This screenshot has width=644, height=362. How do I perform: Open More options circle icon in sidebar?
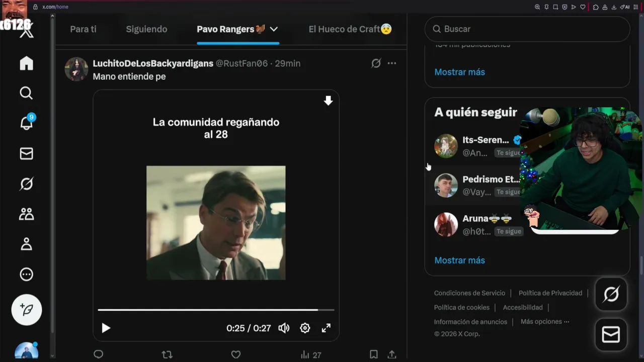coord(26,275)
